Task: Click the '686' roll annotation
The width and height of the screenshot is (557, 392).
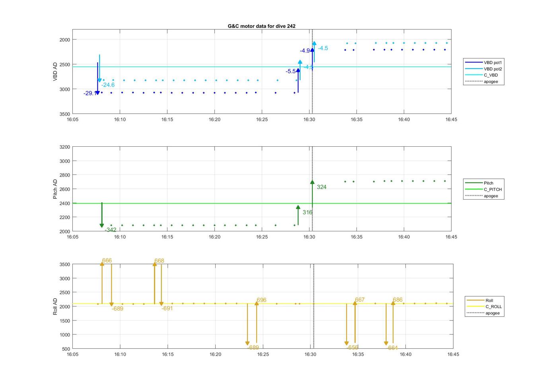Action: point(397,300)
